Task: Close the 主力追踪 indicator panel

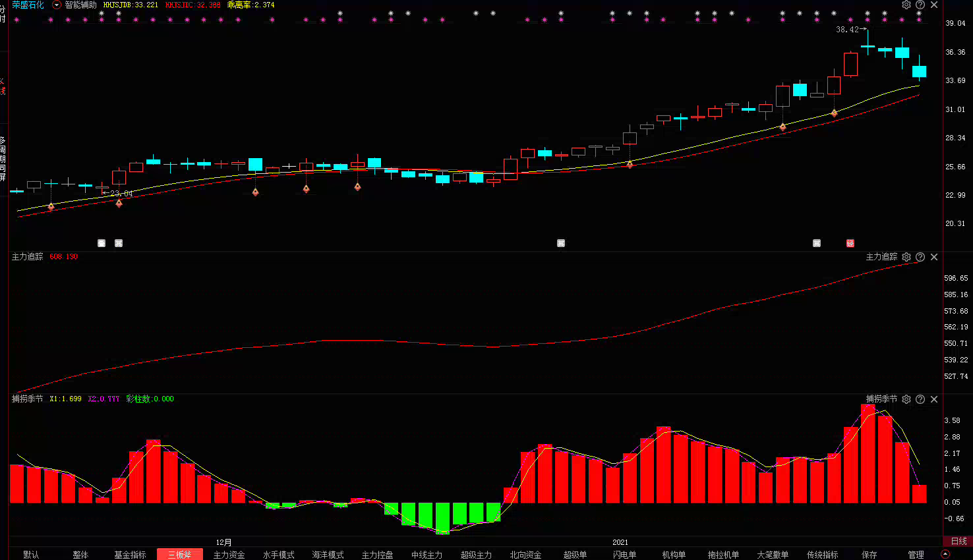Action: click(934, 257)
